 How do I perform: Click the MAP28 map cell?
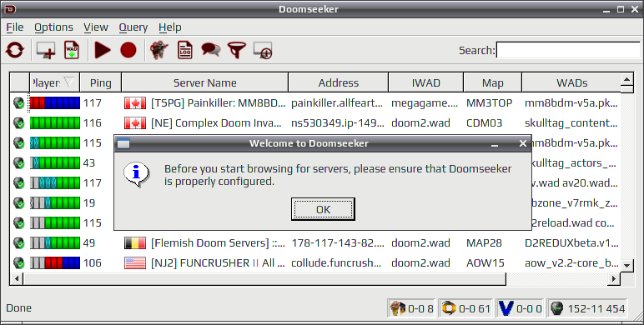point(484,243)
